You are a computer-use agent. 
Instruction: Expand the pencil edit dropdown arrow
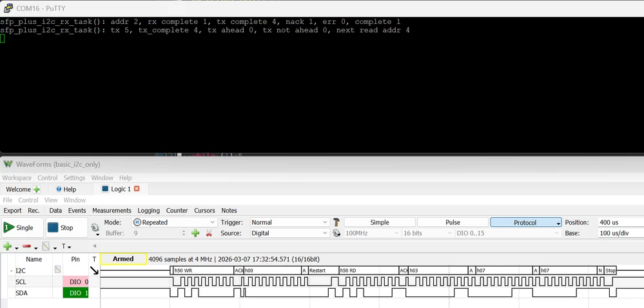[x=55, y=248]
